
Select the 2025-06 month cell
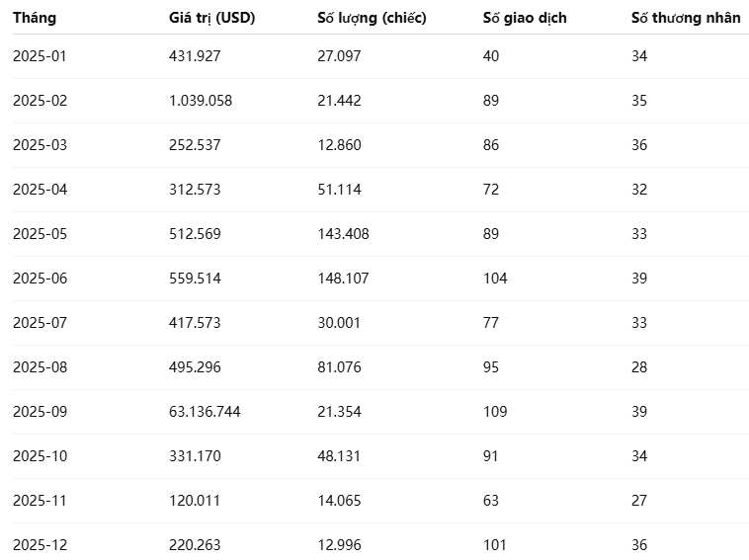[x=40, y=279]
